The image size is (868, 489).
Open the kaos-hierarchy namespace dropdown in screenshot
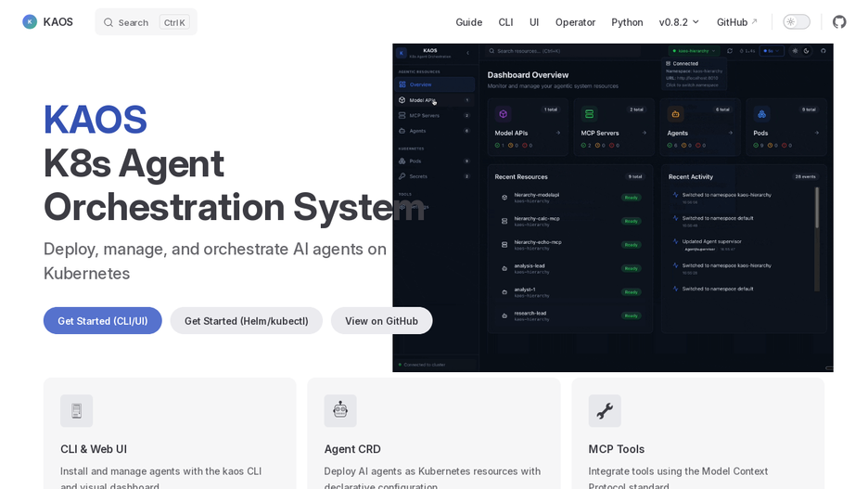695,51
